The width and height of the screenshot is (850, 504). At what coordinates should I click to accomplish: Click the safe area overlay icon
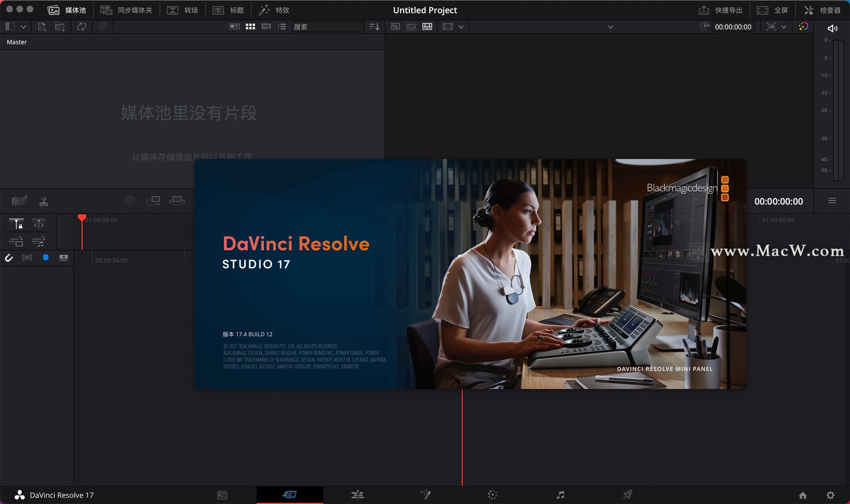pos(448,27)
